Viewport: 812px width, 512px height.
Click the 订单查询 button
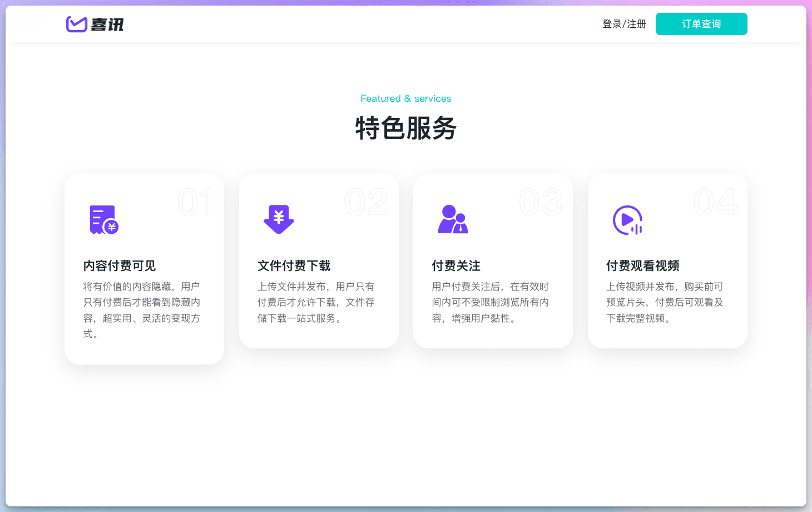[x=701, y=24]
